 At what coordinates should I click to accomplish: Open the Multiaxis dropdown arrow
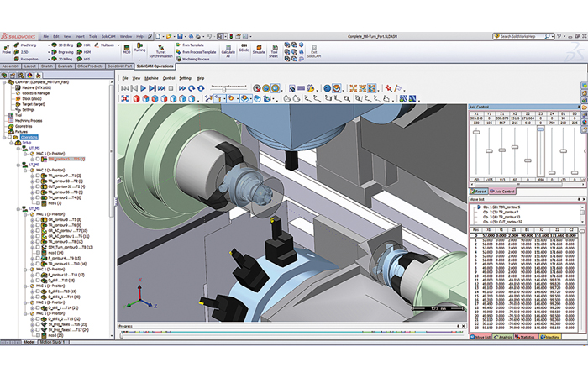[x=118, y=45]
